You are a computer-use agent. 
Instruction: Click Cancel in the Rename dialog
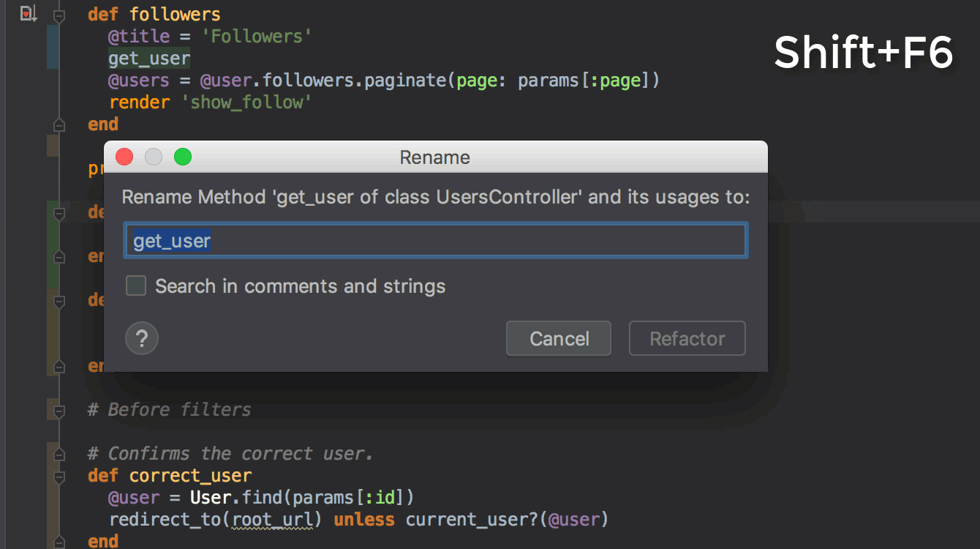[559, 339]
